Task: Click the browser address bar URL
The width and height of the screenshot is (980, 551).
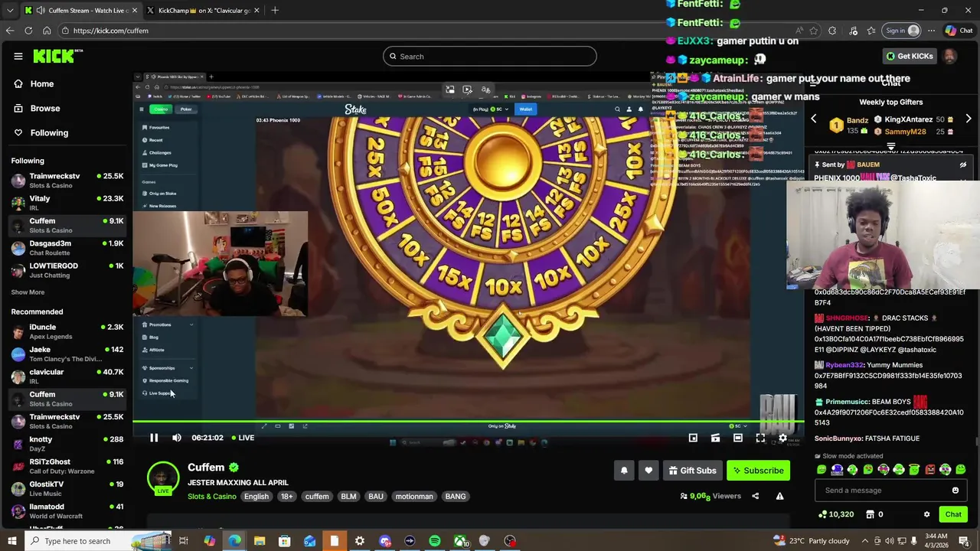Action: click(111, 31)
